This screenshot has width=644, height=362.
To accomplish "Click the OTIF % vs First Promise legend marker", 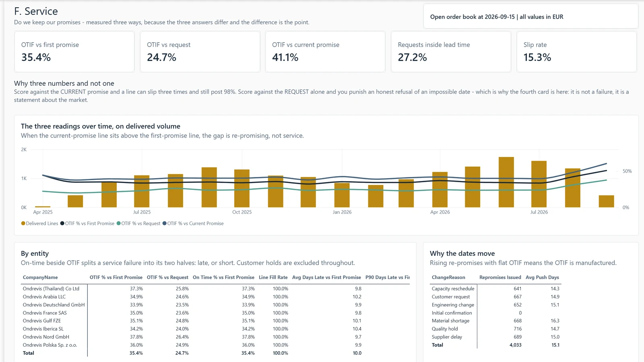I will pyautogui.click(x=62, y=223).
